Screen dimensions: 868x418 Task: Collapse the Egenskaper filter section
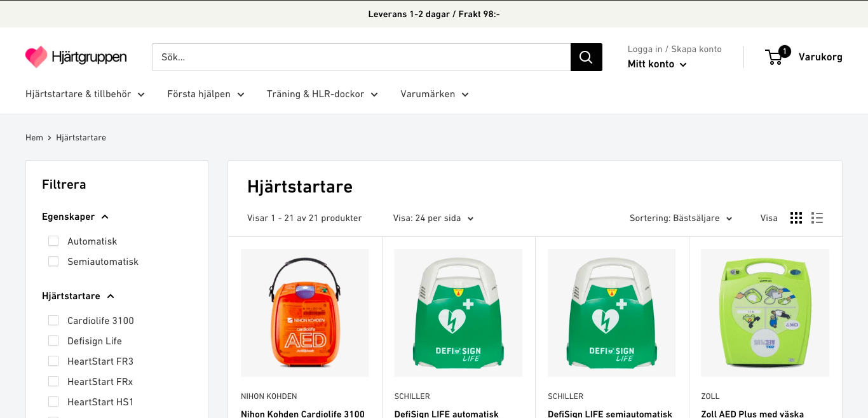pyautogui.click(x=75, y=217)
